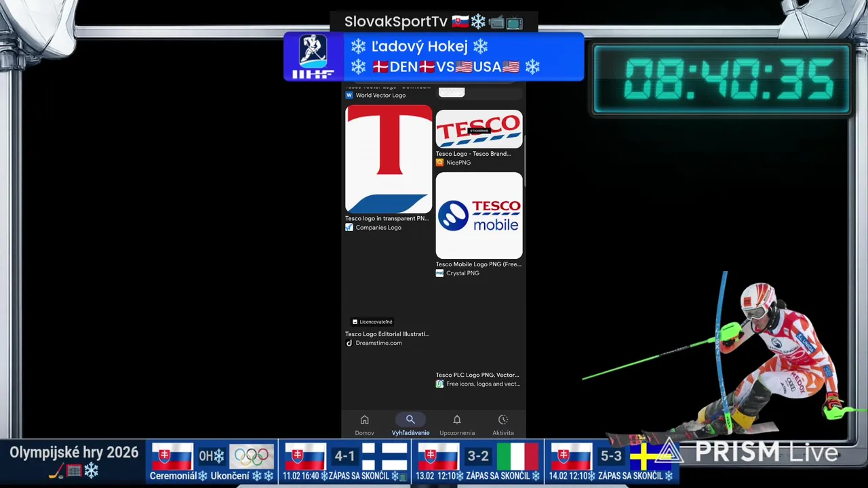This screenshot has height=488, width=868.
Task: Visit the Companies Logo source label
Action: point(378,228)
